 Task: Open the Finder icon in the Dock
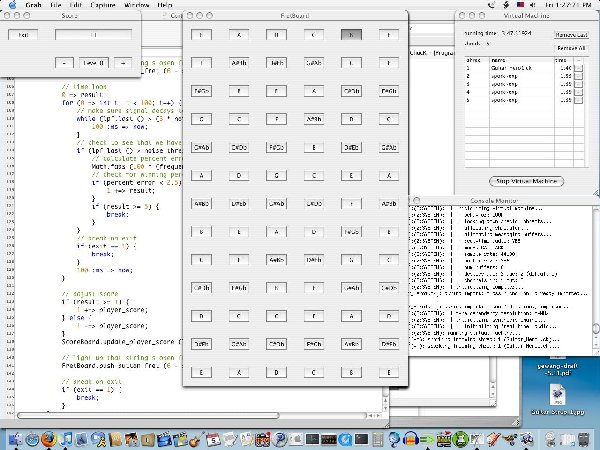[x=15, y=439]
